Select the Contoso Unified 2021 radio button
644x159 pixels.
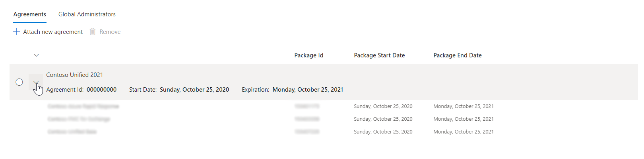pyautogui.click(x=19, y=82)
